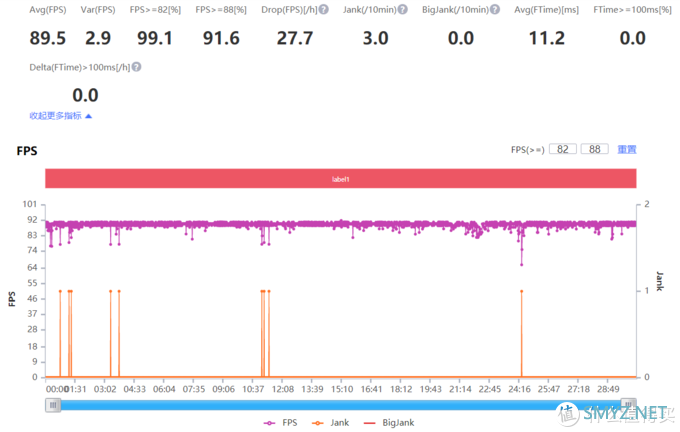The height and width of the screenshot is (432, 680).
Task: Grab the left handle of time range slider
Action: (x=53, y=405)
